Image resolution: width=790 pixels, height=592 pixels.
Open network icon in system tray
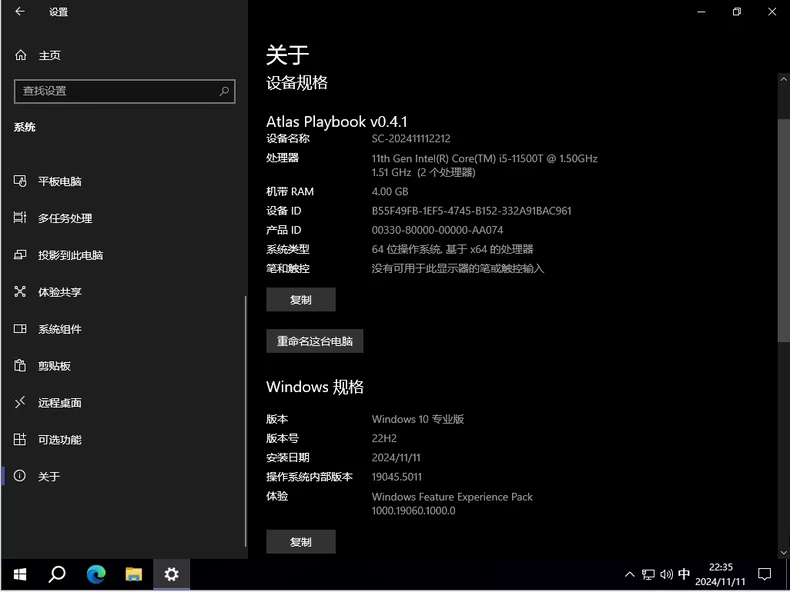click(648, 574)
